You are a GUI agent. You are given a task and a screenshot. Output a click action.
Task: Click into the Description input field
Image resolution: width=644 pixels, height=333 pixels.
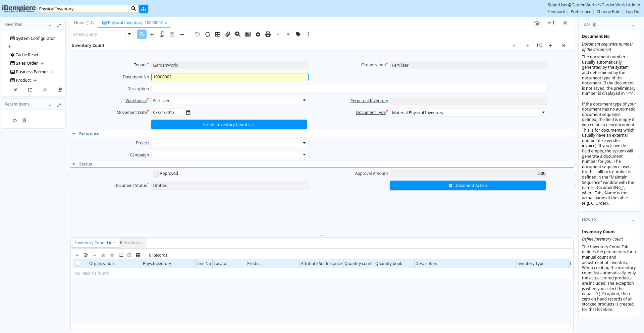(x=349, y=89)
